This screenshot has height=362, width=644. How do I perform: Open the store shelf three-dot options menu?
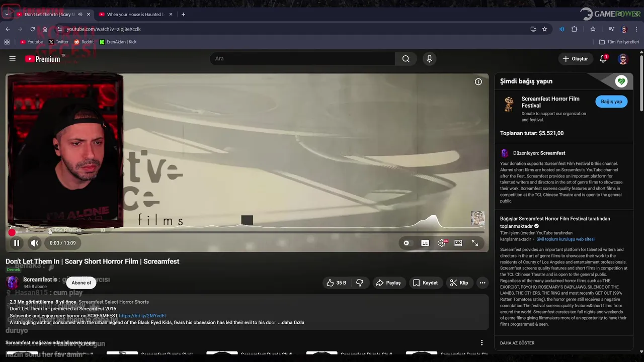click(481, 343)
